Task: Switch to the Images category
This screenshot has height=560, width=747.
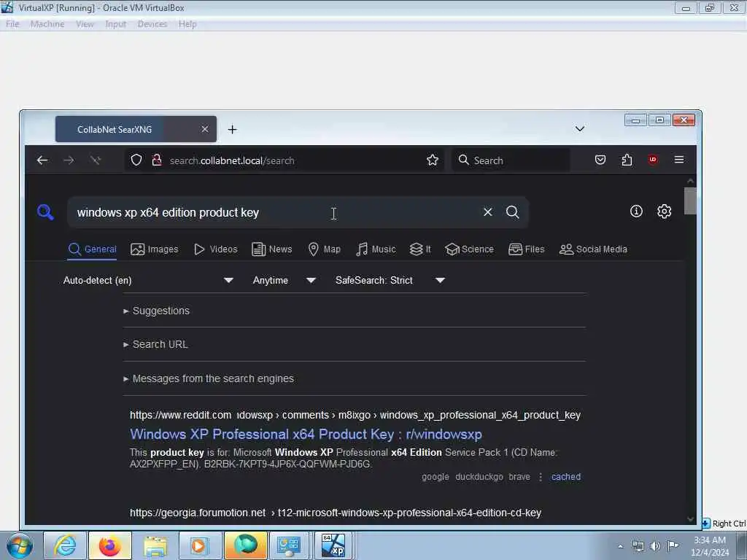Action: [x=155, y=249]
